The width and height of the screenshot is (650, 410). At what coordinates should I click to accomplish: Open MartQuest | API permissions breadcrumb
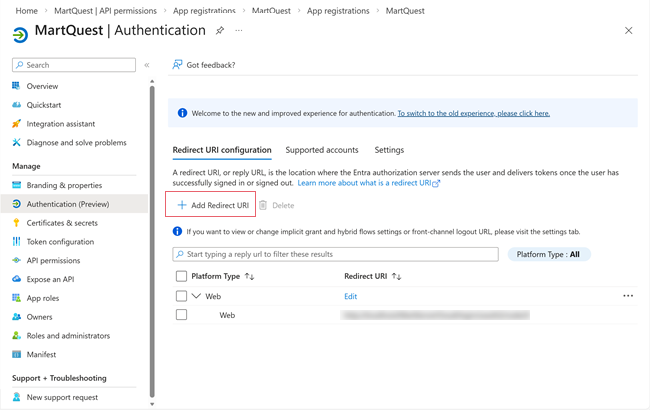click(x=105, y=11)
